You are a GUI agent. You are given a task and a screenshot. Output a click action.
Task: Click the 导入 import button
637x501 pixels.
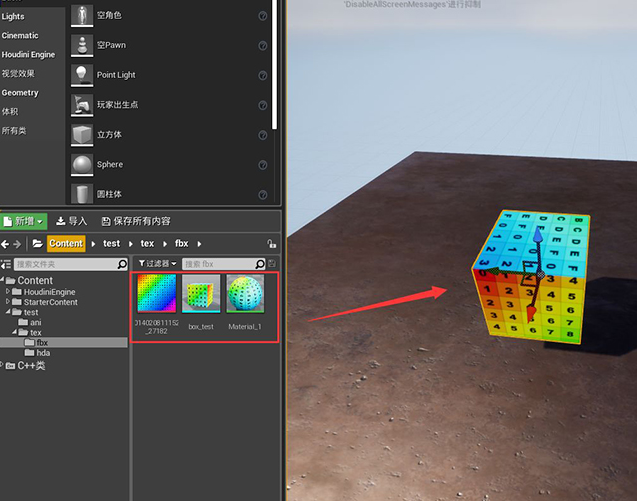(72, 221)
